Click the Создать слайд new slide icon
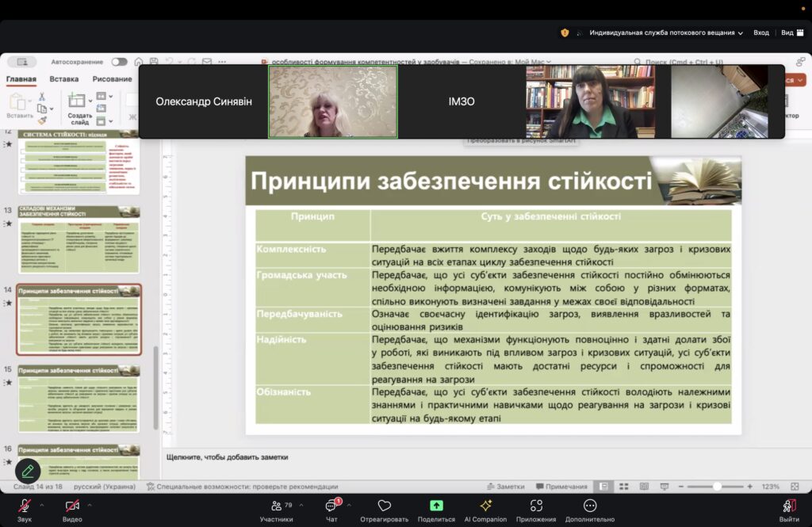This screenshot has width=812, height=527. pyautogui.click(x=77, y=100)
